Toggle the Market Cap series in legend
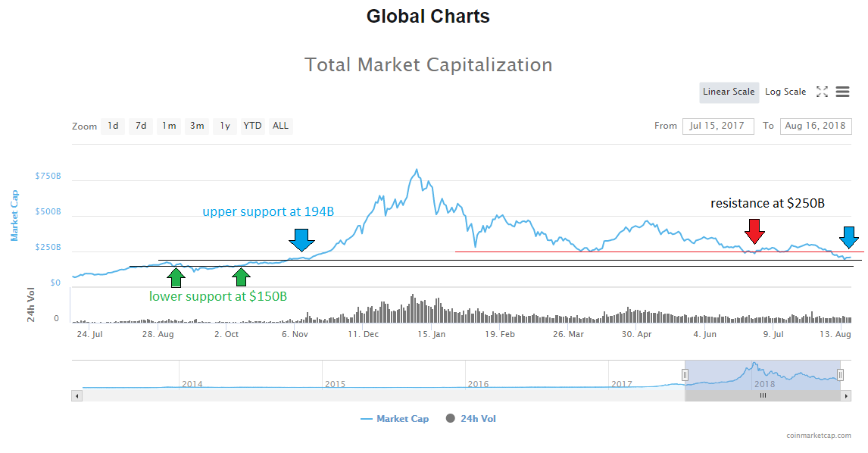 (x=395, y=419)
